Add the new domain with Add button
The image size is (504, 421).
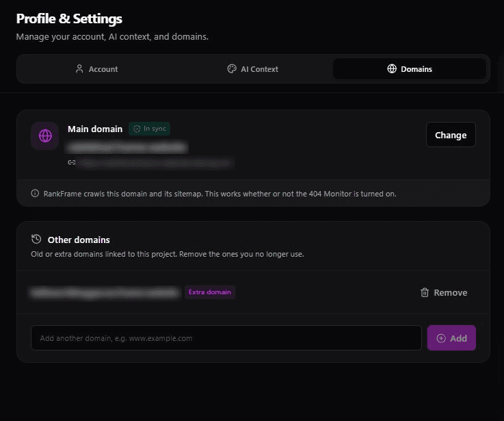pyautogui.click(x=451, y=338)
